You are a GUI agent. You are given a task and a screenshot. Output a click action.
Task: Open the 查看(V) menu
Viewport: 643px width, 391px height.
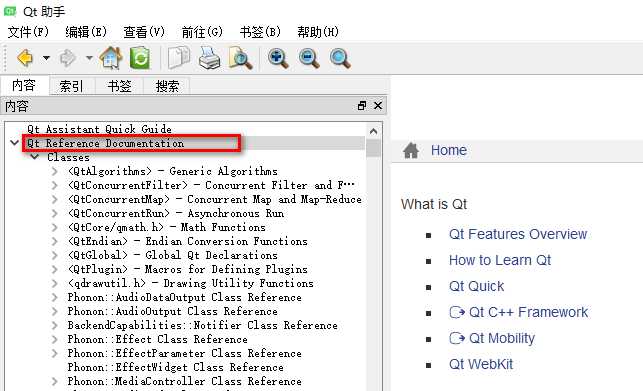(x=144, y=32)
